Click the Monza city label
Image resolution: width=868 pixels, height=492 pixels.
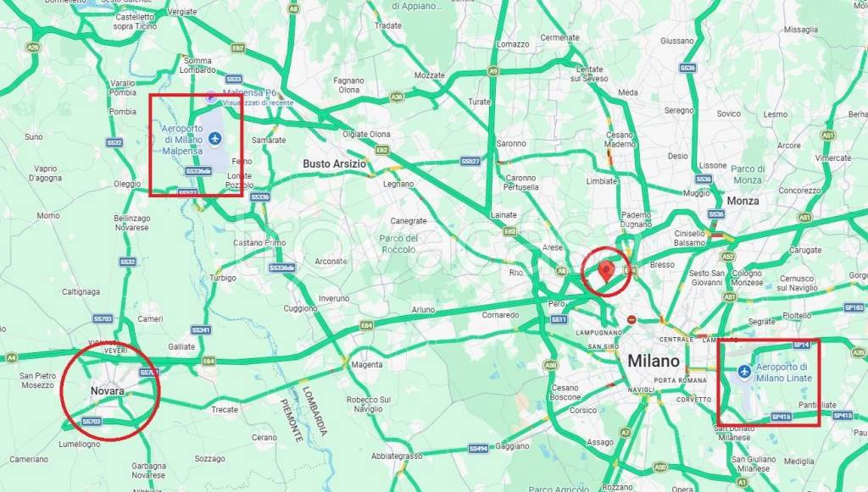(x=743, y=201)
